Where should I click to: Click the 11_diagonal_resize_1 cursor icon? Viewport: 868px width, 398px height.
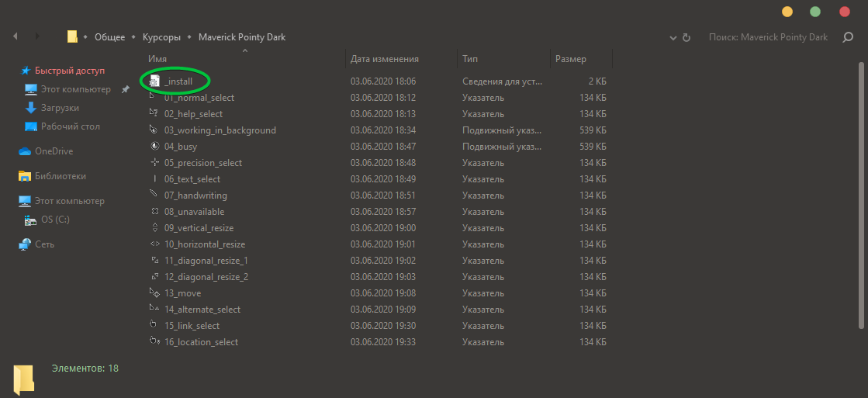154,260
